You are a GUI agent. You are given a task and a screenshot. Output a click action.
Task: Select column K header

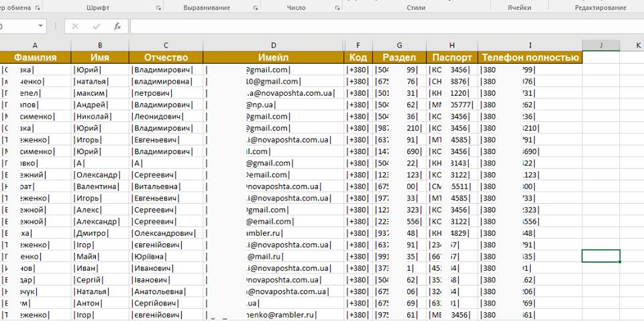pyautogui.click(x=638, y=45)
